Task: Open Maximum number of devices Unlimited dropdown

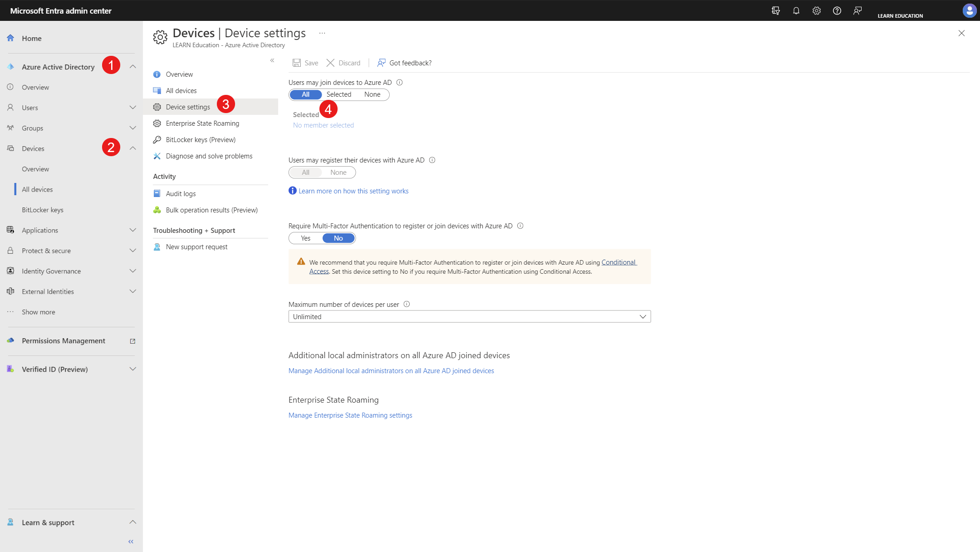Action: (469, 316)
